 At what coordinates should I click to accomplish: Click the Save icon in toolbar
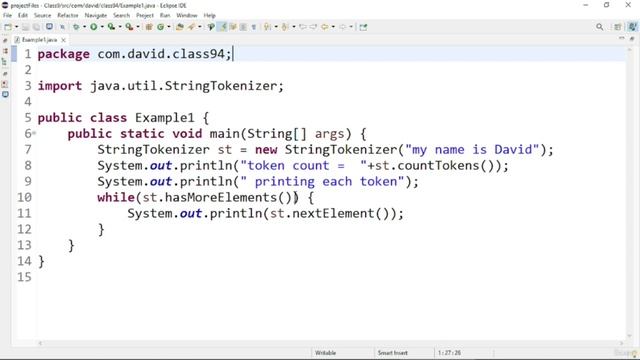pos(25,27)
